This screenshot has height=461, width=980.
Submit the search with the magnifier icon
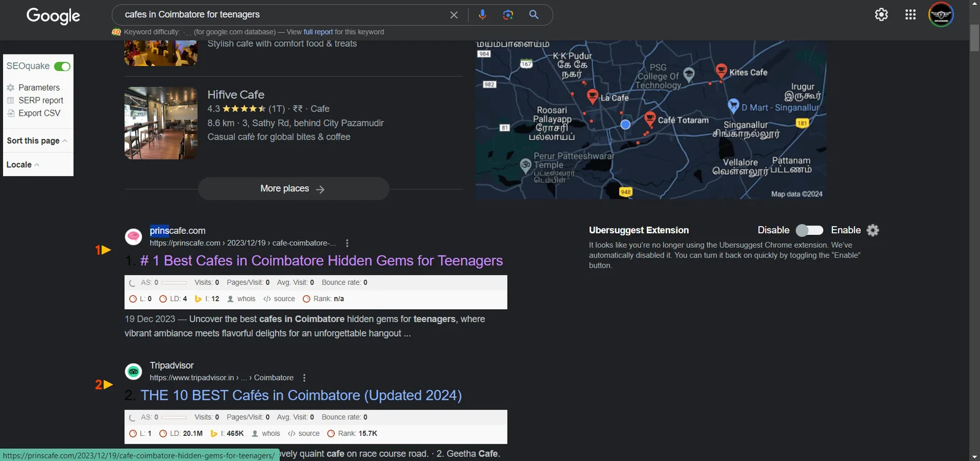coord(534,15)
